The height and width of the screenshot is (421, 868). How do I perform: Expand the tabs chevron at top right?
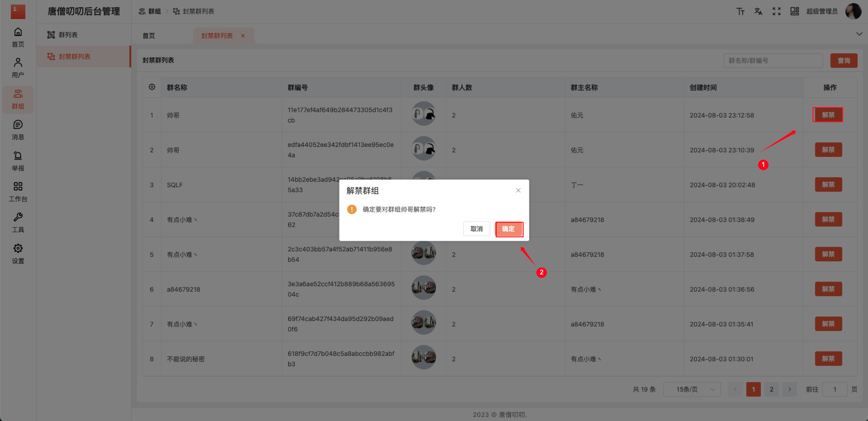pyautogui.click(x=859, y=34)
